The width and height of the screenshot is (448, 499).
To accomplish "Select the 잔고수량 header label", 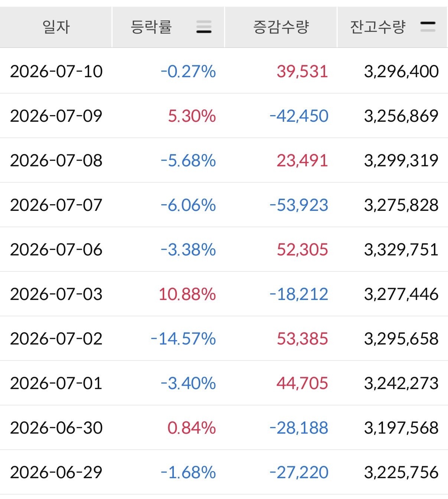I will (x=377, y=27).
